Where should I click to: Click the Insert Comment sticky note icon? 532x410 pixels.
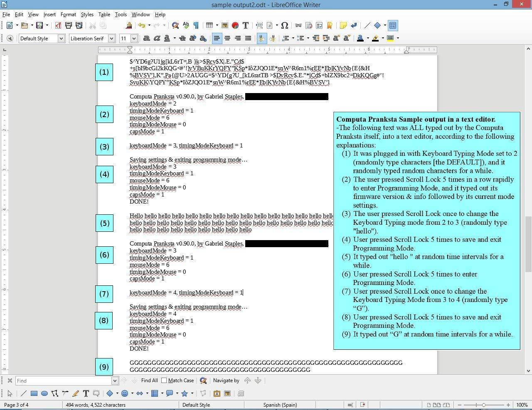coord(343,25)
